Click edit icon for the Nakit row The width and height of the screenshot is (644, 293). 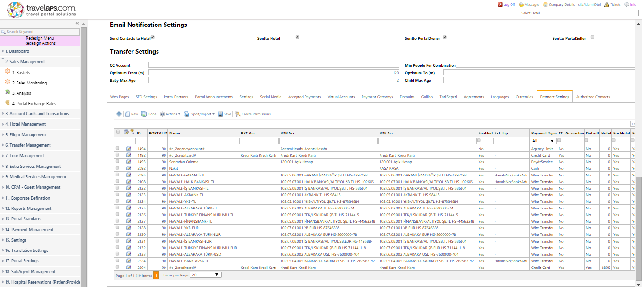point(129,168)
